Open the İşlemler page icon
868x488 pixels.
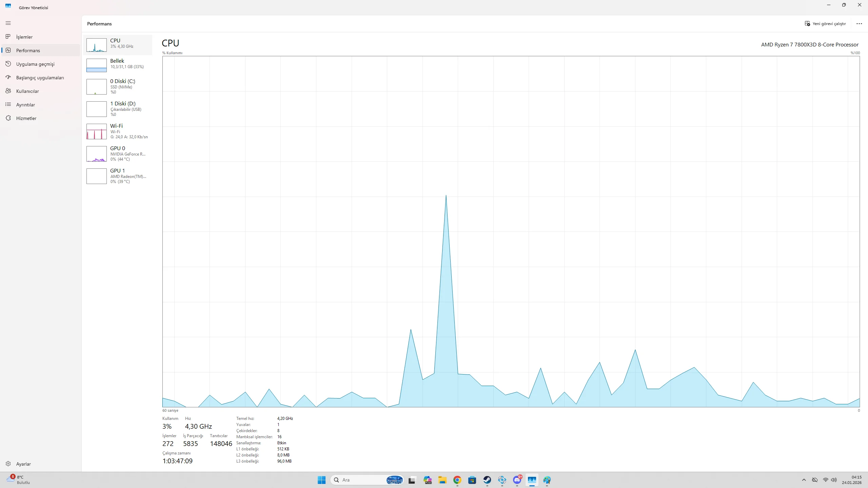(x=8, y=37)
